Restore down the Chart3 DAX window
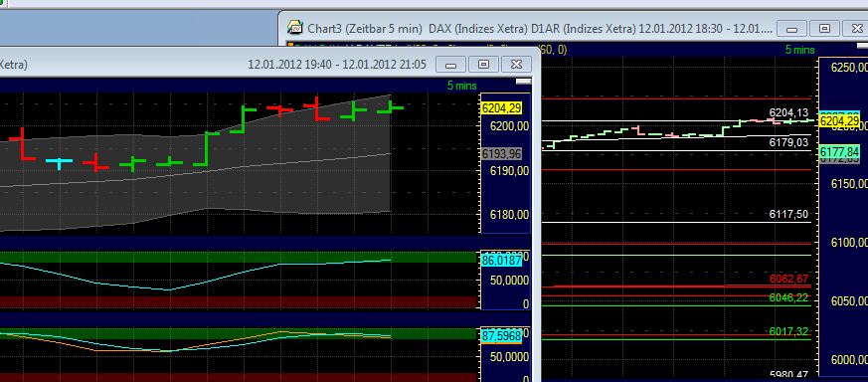 click(824, 28)
